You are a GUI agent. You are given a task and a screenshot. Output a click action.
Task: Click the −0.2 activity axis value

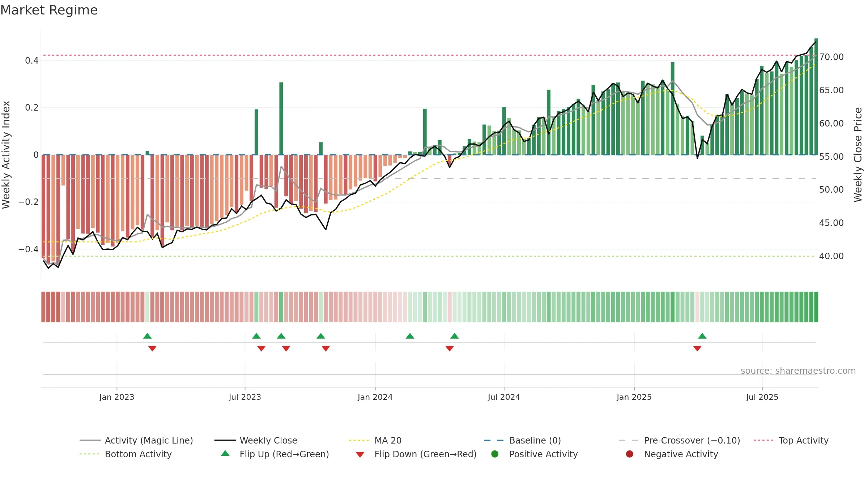(29, 202)
